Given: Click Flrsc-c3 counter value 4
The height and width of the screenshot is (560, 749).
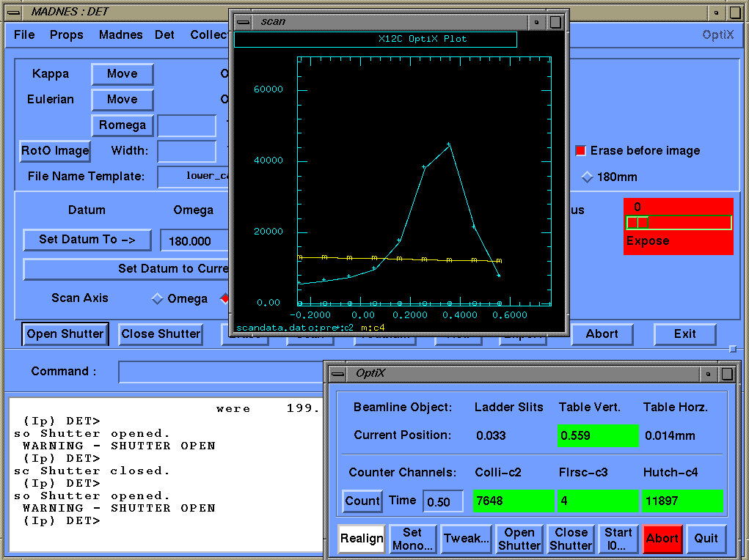Looking at the screenshot, I should (598, 501).
